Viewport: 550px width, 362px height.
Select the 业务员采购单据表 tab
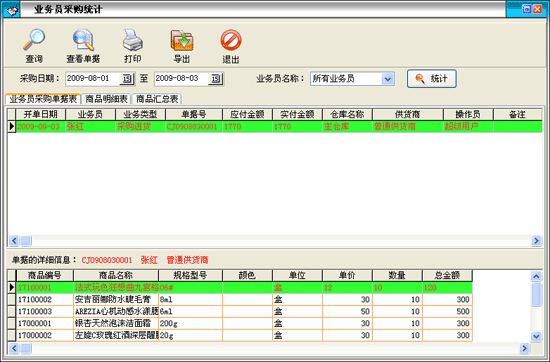pos(43,99)
